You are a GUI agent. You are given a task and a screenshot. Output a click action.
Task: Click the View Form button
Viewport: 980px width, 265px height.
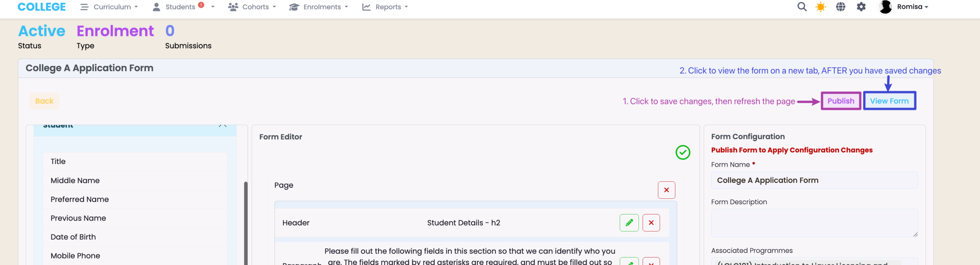point(889,101)
